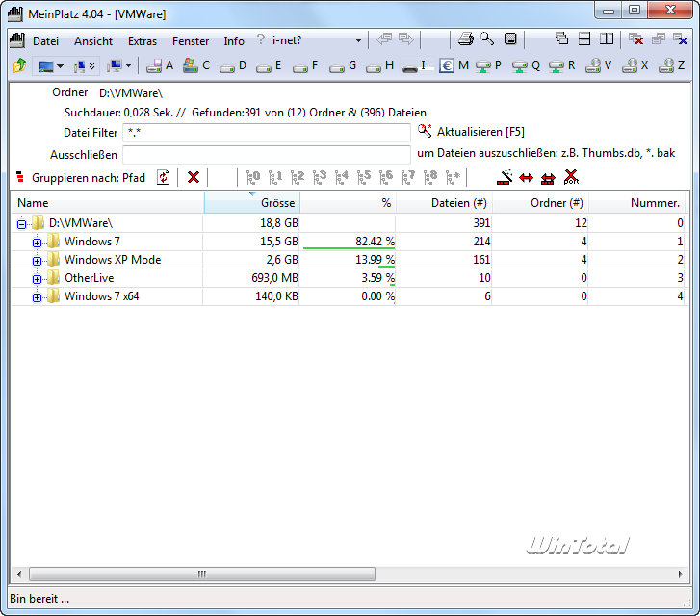Viewport: 700px width, 616px height.
Task: Click the Datei Filter input field
Action: tap(267, 133)
